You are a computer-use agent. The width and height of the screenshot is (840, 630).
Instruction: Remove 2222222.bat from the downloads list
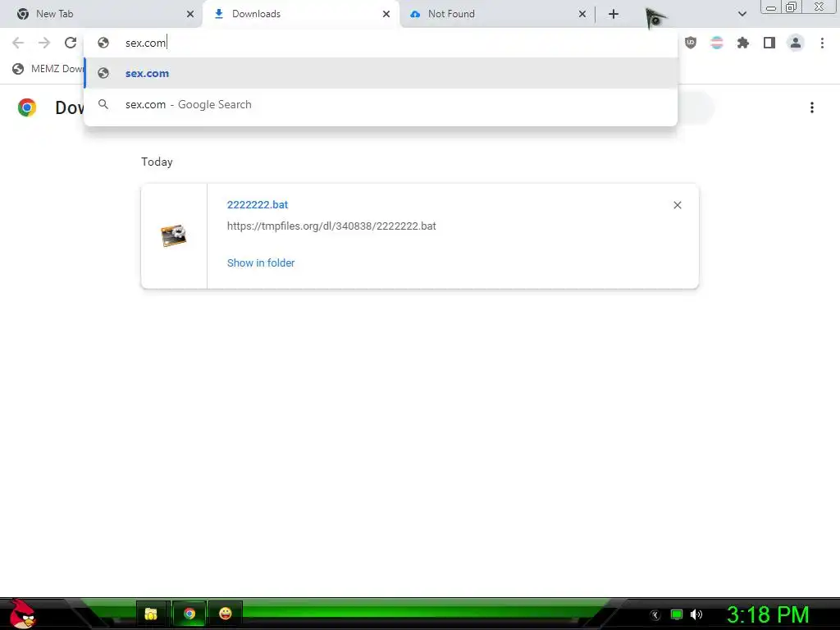[677, 205]
